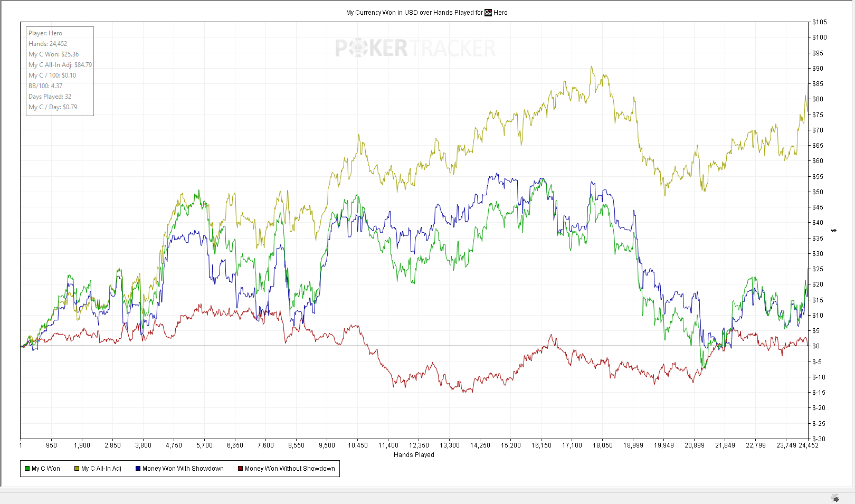Select the 'My C All-In Adj' legend label
Screen dimensions: 855x504
(101, 469)
